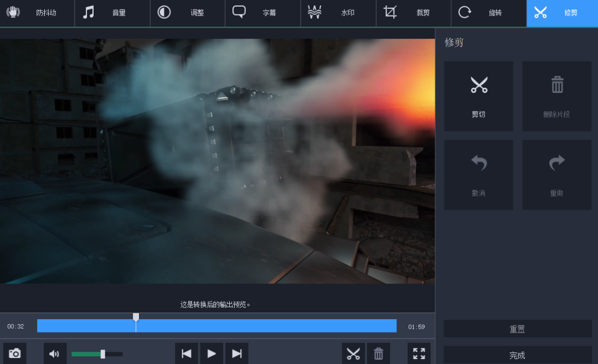Open the 调整 adjustment tab

tap(188, 13)
